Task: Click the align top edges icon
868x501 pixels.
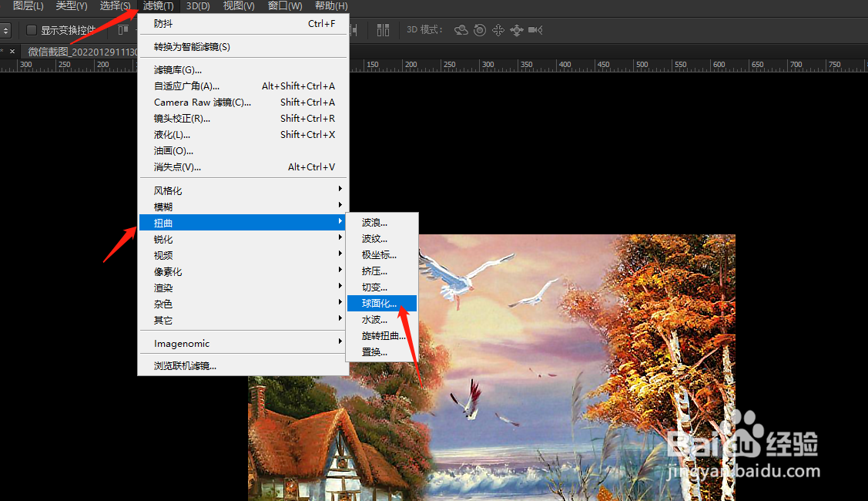Action: [123, 30]
